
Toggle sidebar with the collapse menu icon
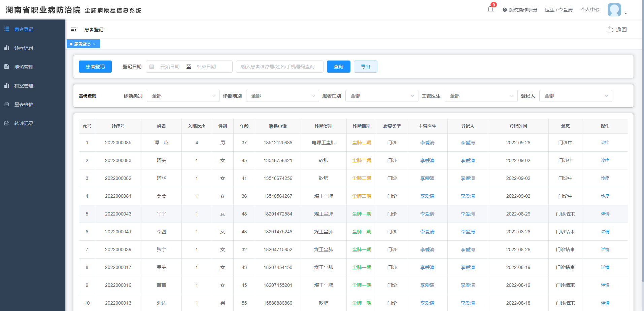click(73, 30)
